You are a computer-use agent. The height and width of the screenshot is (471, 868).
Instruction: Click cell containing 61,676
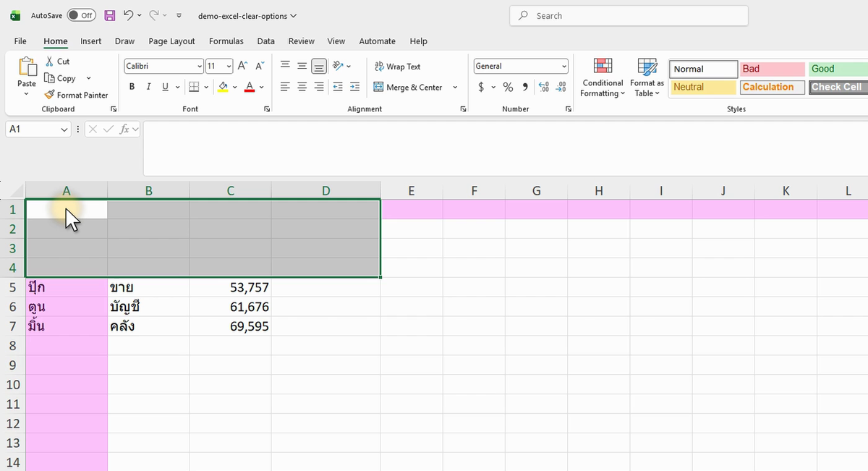[x=230, y=307]
